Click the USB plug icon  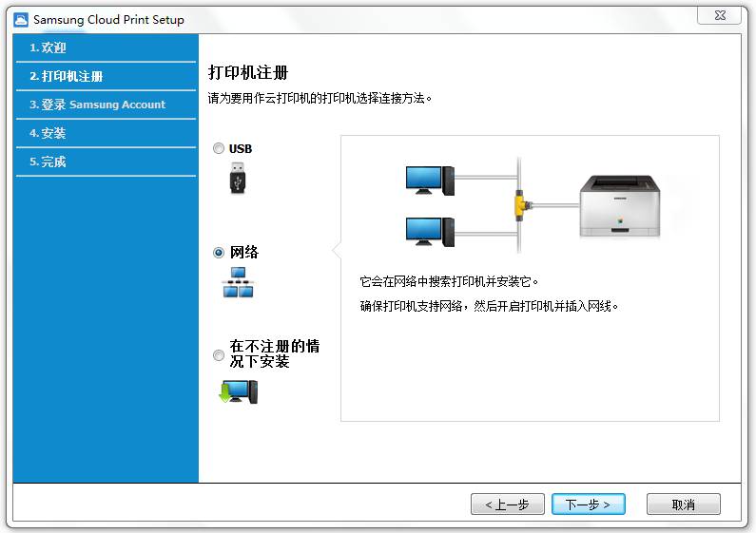(238, 178)
